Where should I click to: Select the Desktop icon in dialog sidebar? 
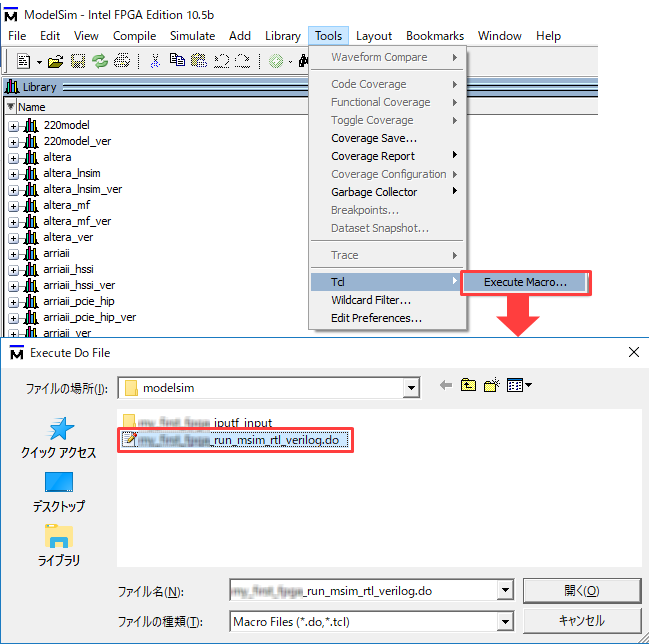point(59,482)
